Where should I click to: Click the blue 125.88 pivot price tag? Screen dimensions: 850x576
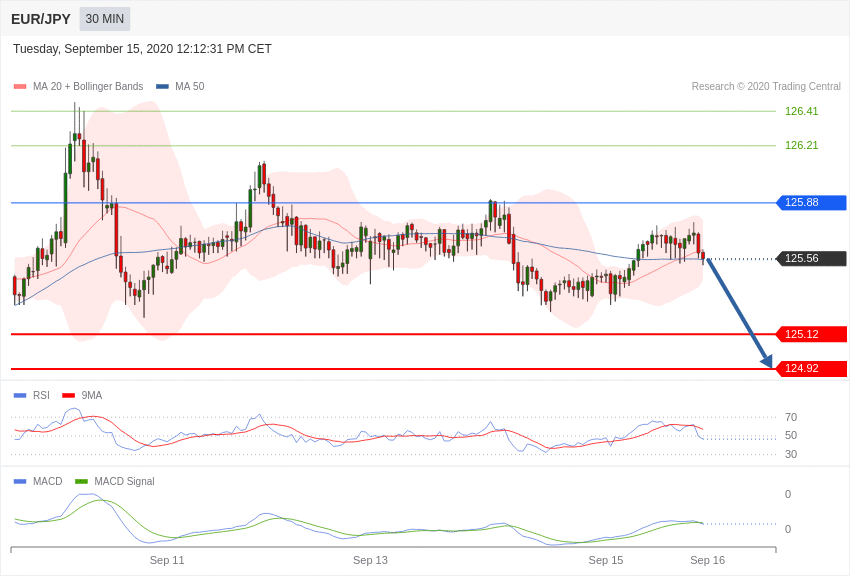[812, 203]
